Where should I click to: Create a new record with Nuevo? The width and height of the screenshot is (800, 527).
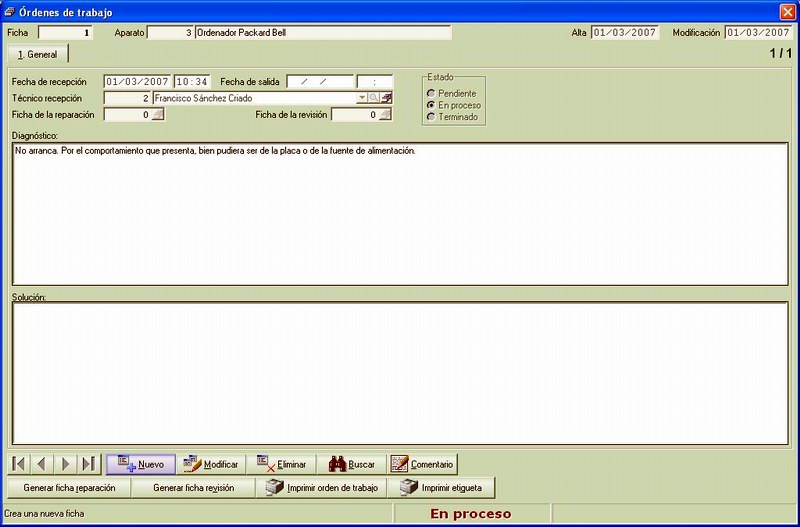[x=141, y=464]
